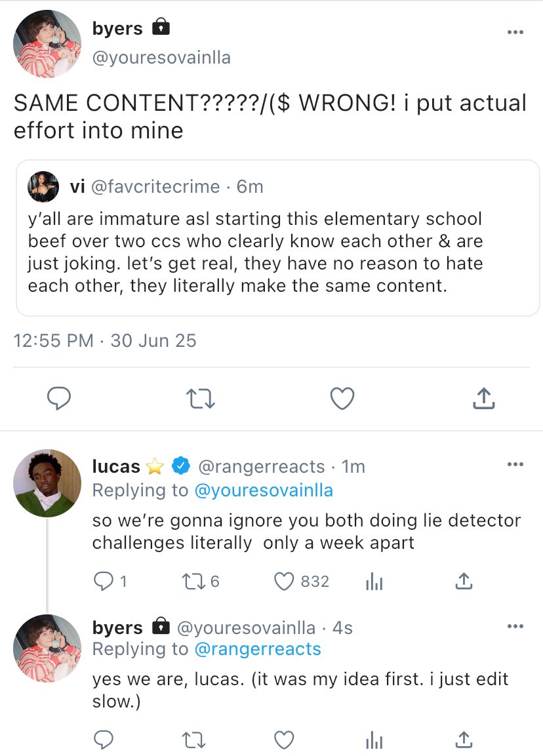Share lucas's reply
This screenshot has height=756, width=543.
click(464, 582)
